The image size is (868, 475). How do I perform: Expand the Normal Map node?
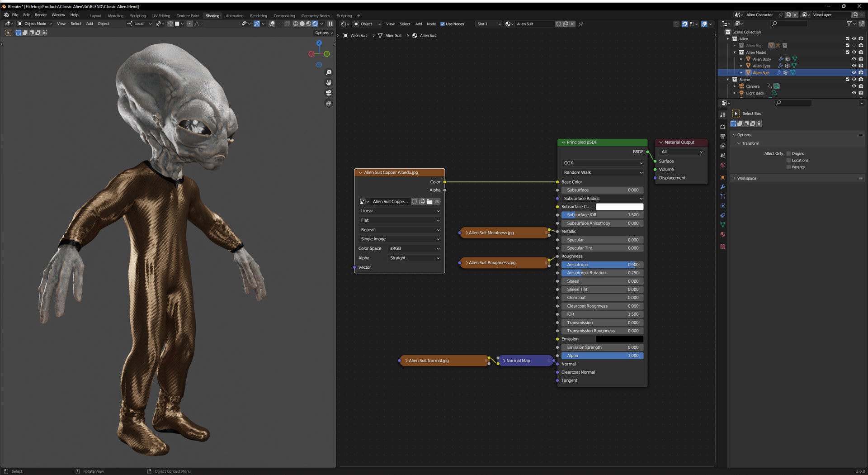(504, 361)
